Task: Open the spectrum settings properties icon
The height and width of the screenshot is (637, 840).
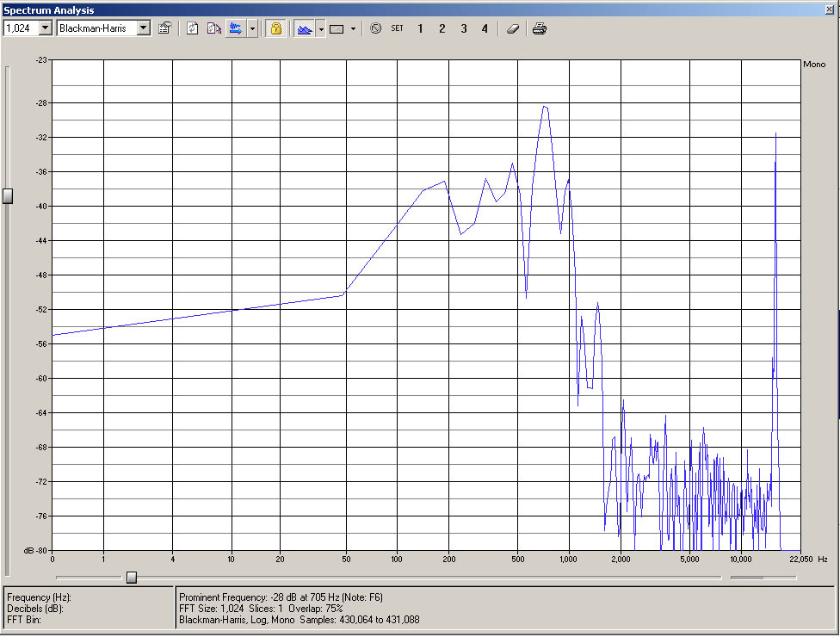Action: coord(165,28)
